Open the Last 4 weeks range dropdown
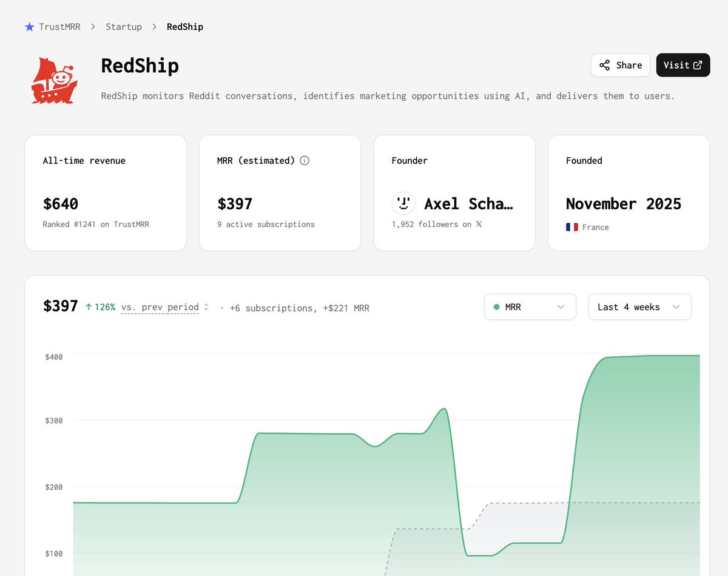Image resolution: width=728 pixels, height=576 pixels. tap(640, 307)
